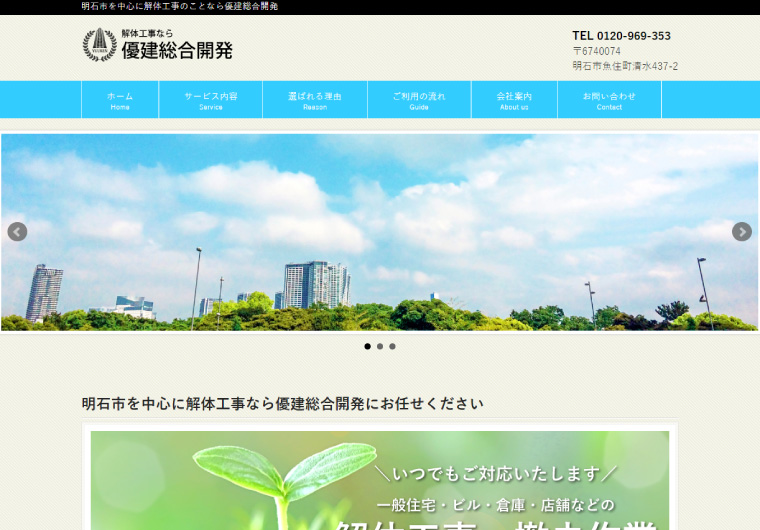Open ご利用の流れ Guide menu item
760x530 pixels.
419,100
